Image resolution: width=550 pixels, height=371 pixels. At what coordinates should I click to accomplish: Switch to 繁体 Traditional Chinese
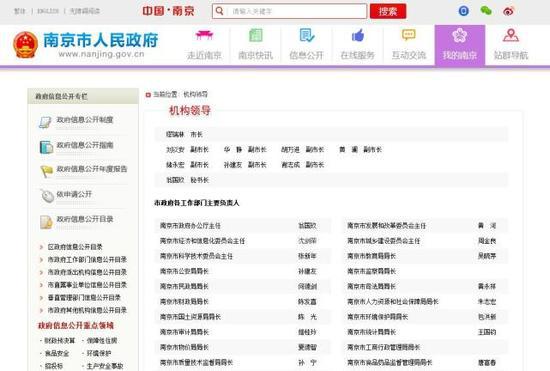point(20,11)
